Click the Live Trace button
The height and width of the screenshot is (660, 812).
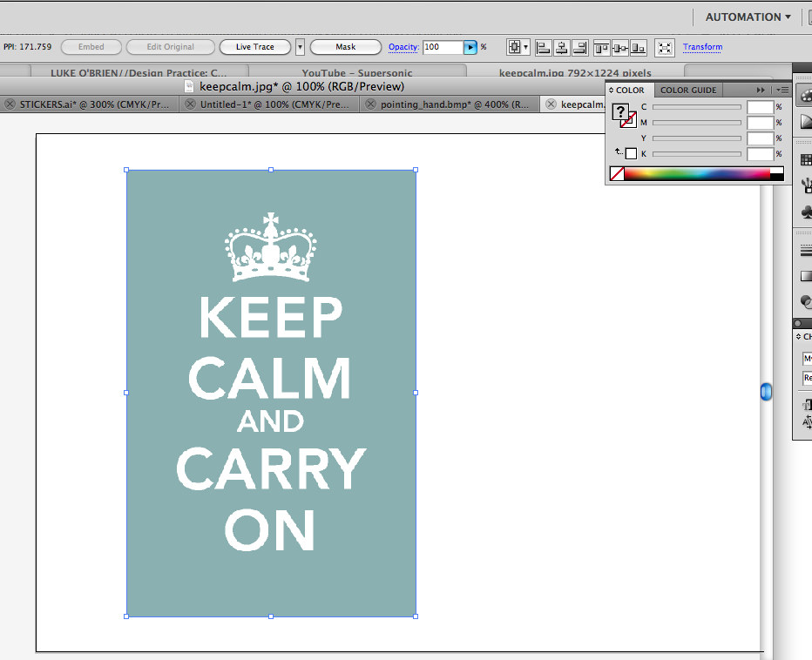(254, 47)
